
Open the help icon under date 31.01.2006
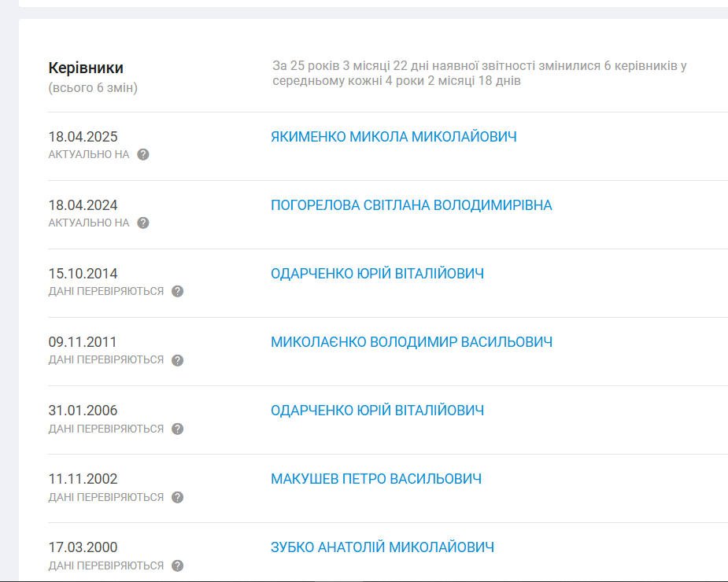177,429
